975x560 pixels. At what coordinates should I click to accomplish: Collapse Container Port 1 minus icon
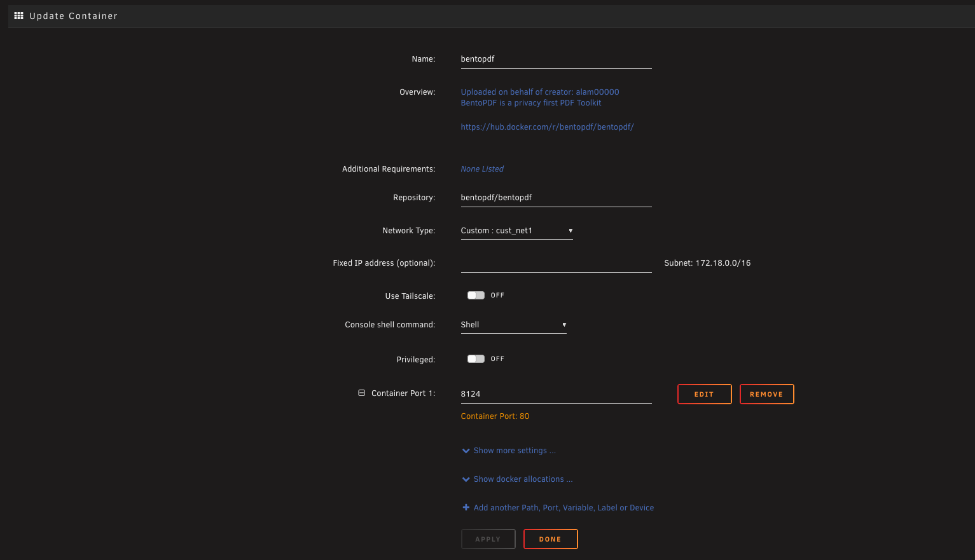[x=361, y=393]
